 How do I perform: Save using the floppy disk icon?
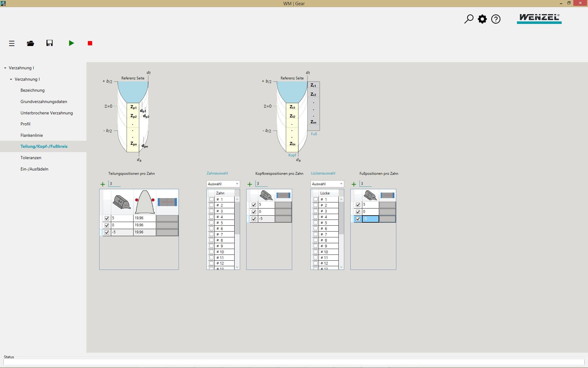(50, 43)
